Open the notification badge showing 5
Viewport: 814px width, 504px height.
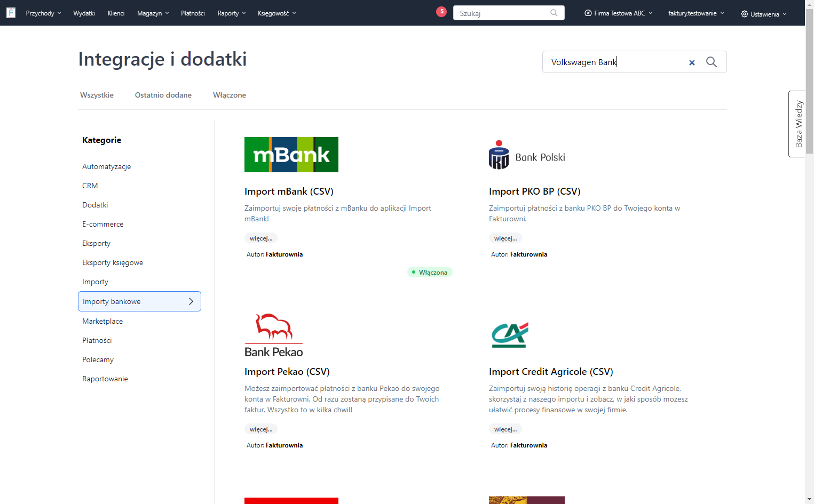point(441,11)
